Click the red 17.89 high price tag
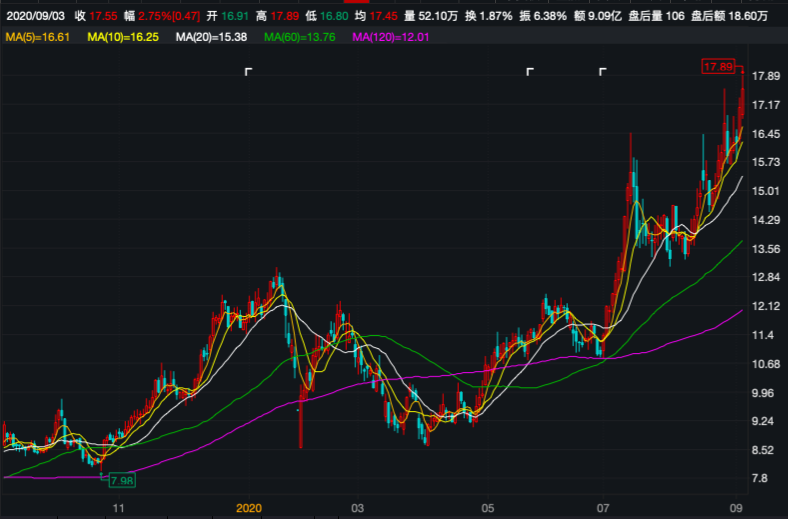Screen dimensions: 788x519 click(718, 66)
